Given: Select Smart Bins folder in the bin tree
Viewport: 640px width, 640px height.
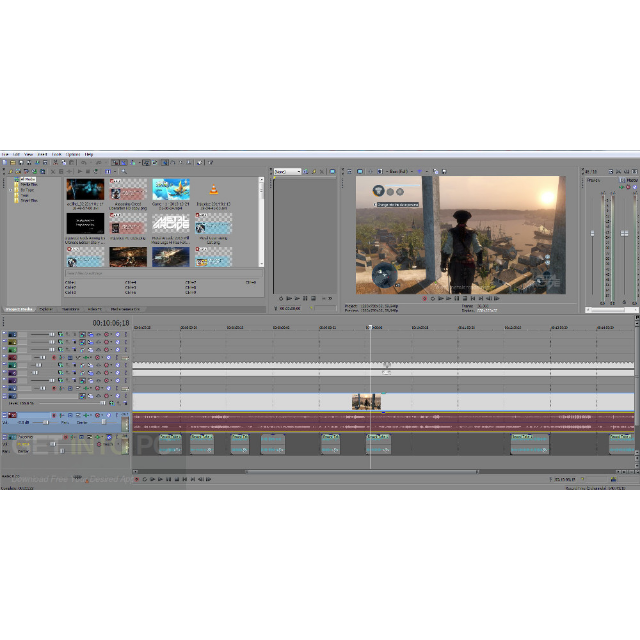Looking at the screenshot, I should tap(29, 201).
